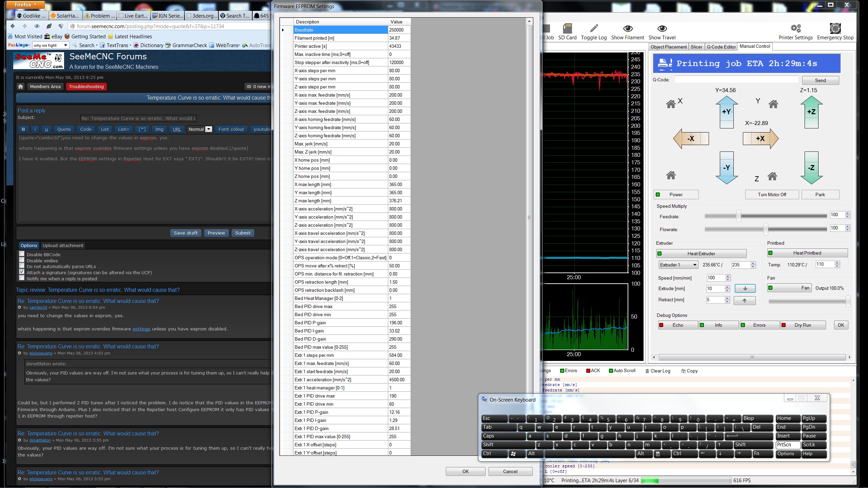Screen dimensions: 868x488
Task: Open Printer Settings gear icon
Action: pyautogui.click(x=795, y=29)
